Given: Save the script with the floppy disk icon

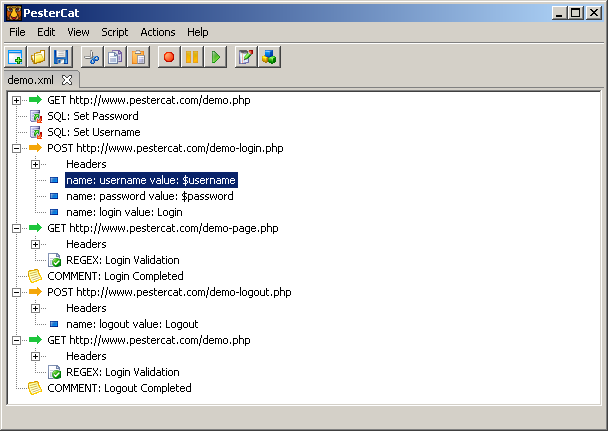Looking at the screenshot, I should [x=61, y=57].
